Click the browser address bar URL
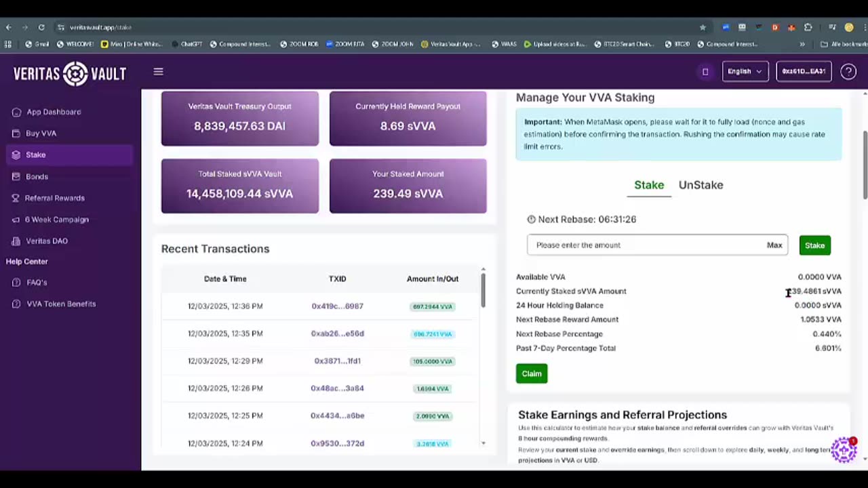Screen dimensions: 868x488 point(100,27)
